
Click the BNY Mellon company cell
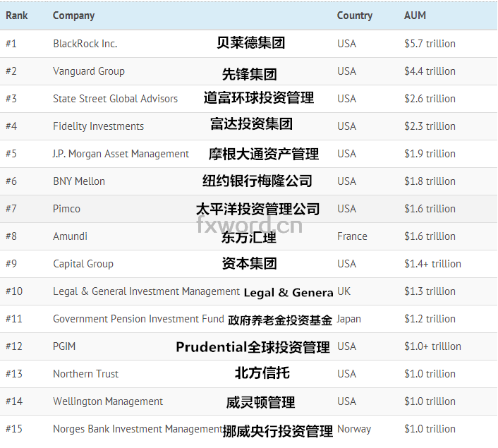pos(79,181)
